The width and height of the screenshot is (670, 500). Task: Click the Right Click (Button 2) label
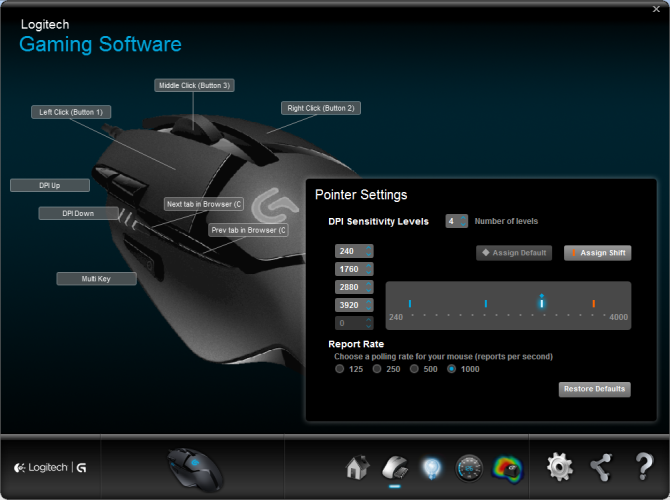click(x=321, y=108)
